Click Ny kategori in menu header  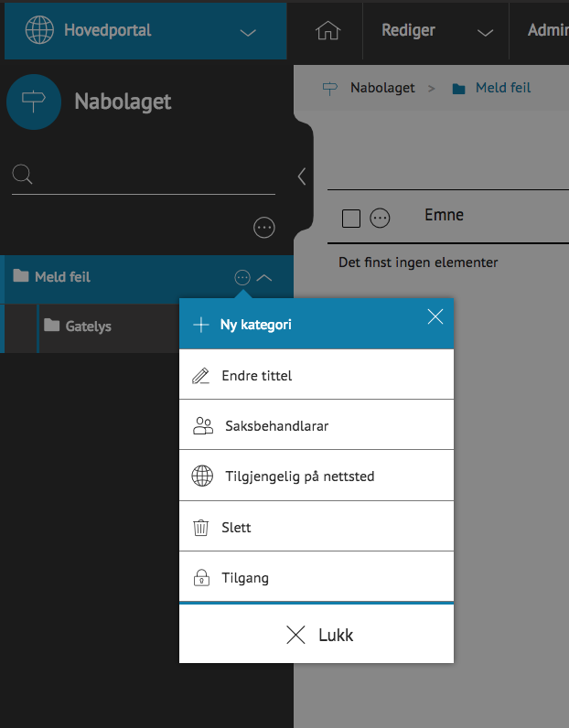click(x=255, y=325)
